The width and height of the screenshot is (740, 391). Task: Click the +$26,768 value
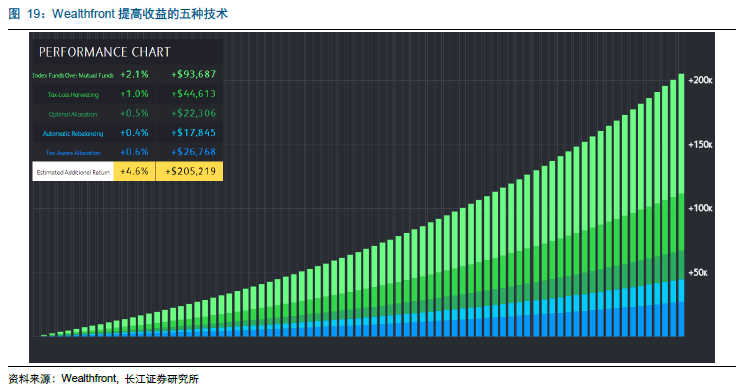[193, 152]
